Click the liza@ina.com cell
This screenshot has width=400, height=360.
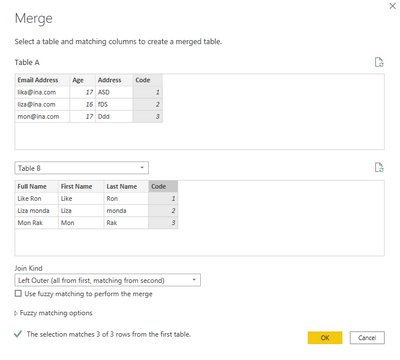click(x=42, y=104)
